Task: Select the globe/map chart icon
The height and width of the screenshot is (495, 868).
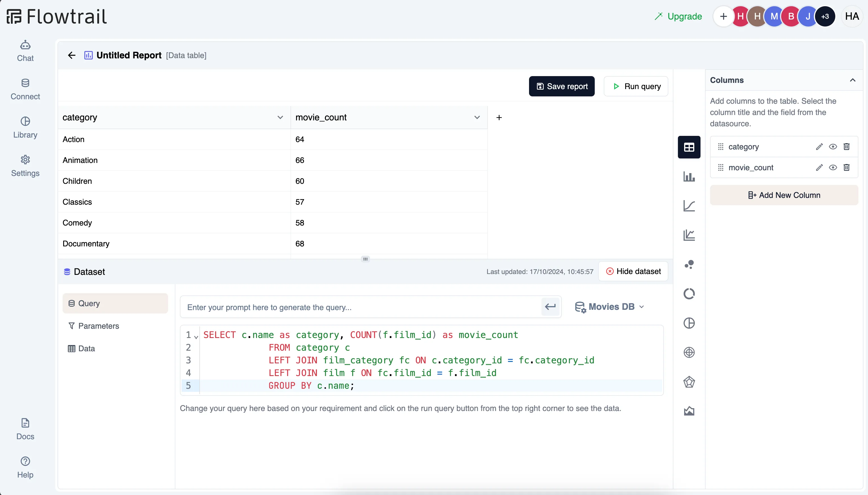Action: click(689, 352)
